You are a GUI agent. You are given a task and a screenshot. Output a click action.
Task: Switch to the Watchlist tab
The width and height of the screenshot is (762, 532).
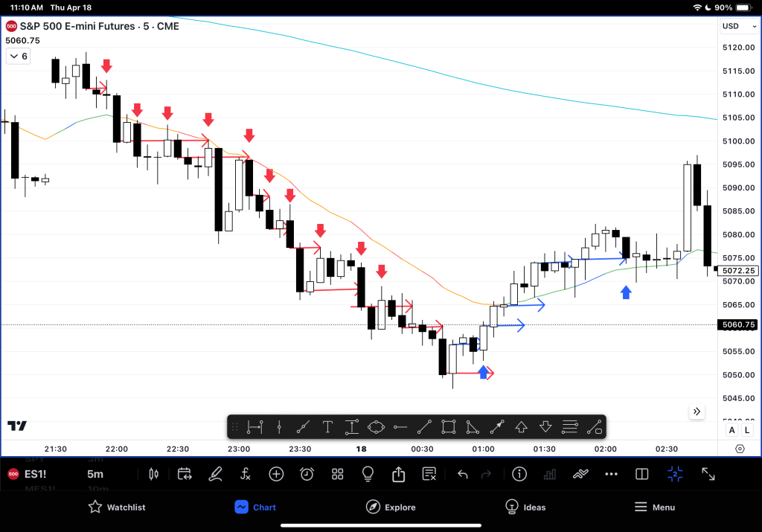(x=117, y=507)
